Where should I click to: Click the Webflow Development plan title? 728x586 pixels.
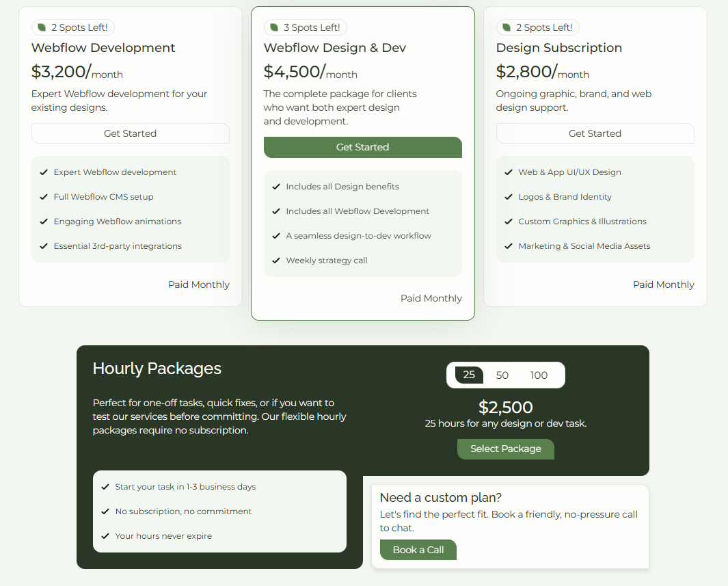pos(103,48)
